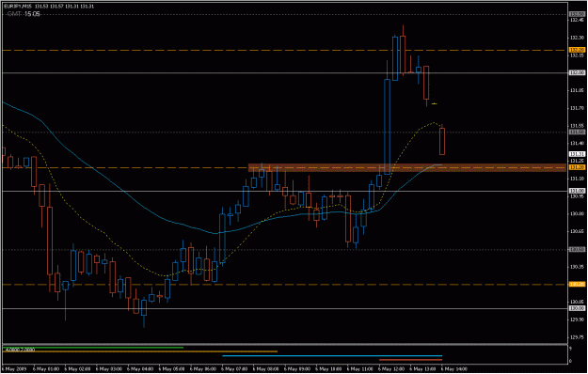
Task: Click the 132.00 level price tag
Action: pyautogui.click(x=577, y=73)
